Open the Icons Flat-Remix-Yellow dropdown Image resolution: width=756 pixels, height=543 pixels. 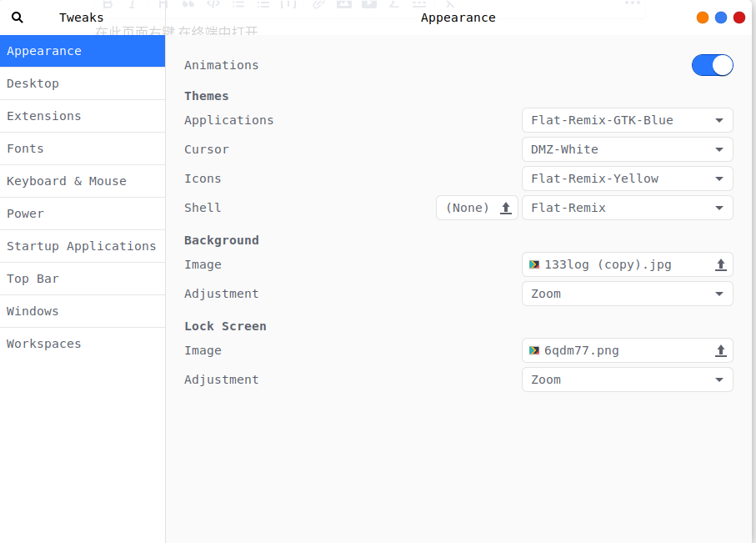pyautogui.click(x=627, y=178)
